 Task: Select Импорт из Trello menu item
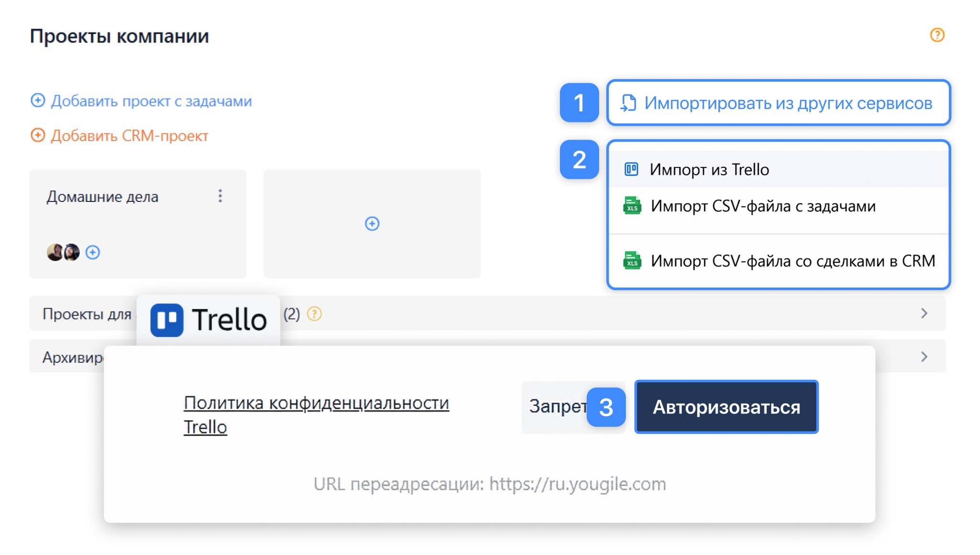(778, 169)
